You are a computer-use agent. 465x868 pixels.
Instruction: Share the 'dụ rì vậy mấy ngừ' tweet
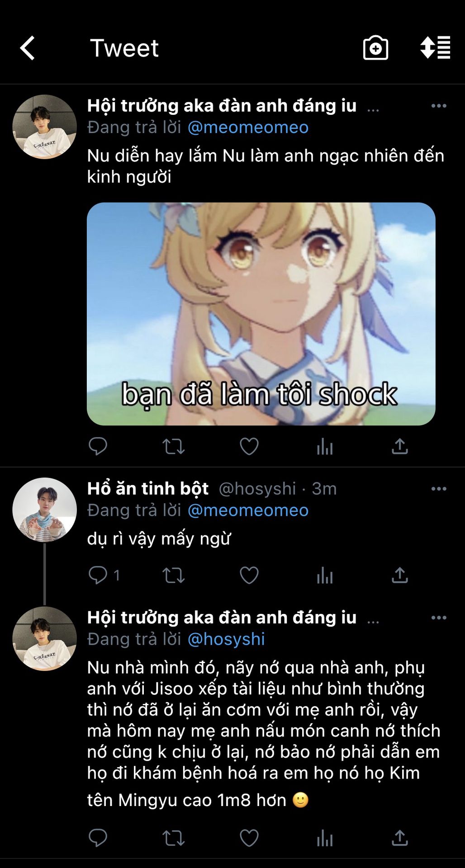[400, 576]
